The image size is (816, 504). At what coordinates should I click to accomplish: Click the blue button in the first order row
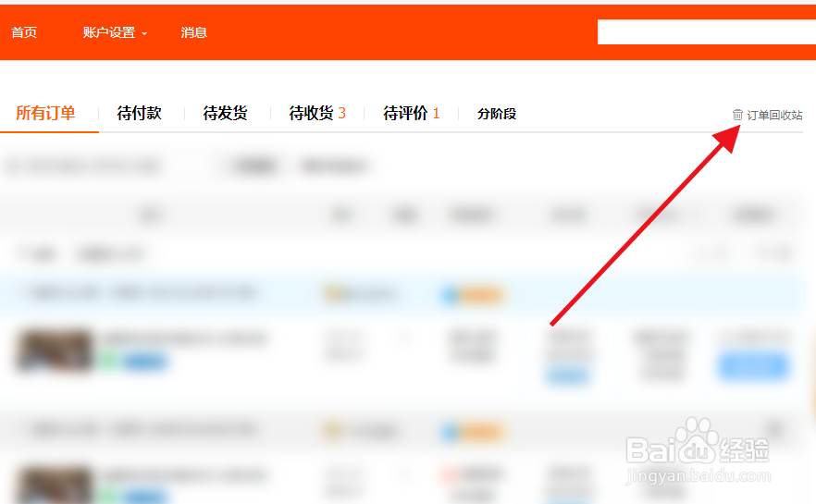click(x=753, y=365)
